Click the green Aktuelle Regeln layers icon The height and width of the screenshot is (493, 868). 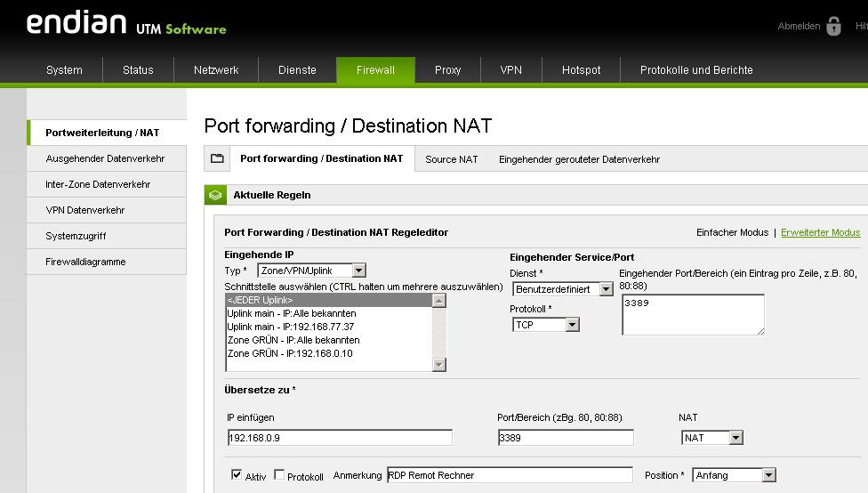pos(214,195)
